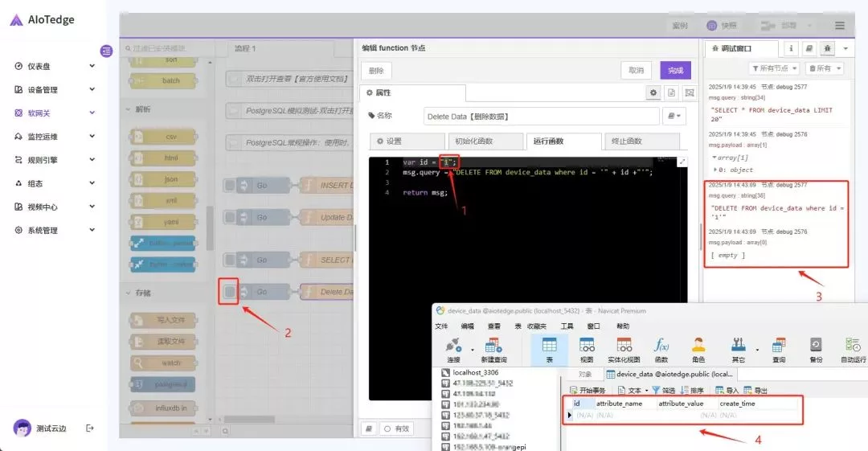The image size is (868, 451).
Task: Click the Navicat 连接 connection icon
Action: pos(454,346)
